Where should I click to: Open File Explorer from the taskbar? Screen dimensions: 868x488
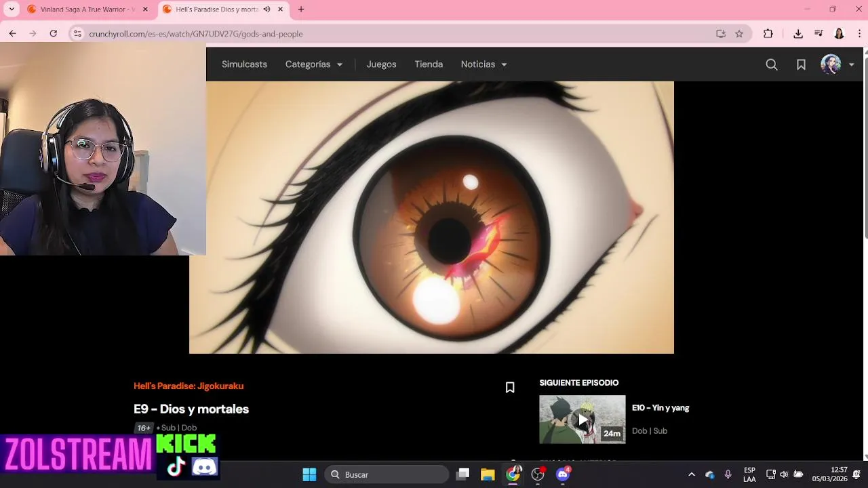point(488,474)
